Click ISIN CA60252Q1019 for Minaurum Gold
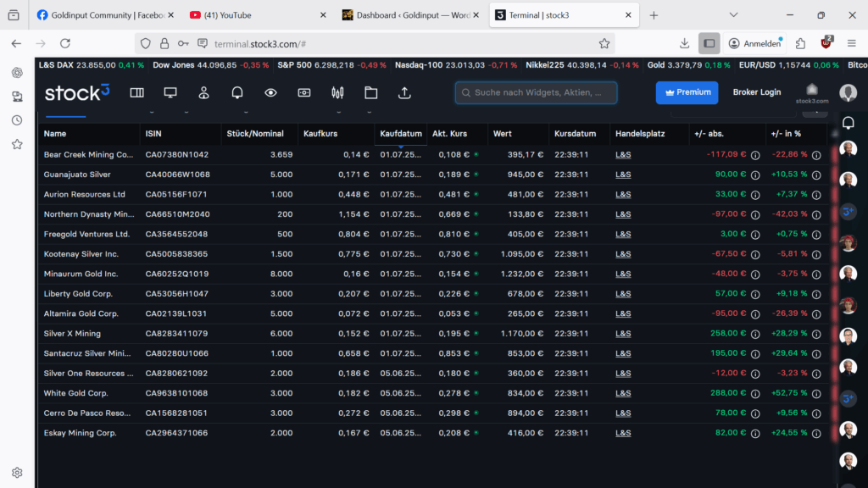Viewport: 868px width, 488px height. 177,274
